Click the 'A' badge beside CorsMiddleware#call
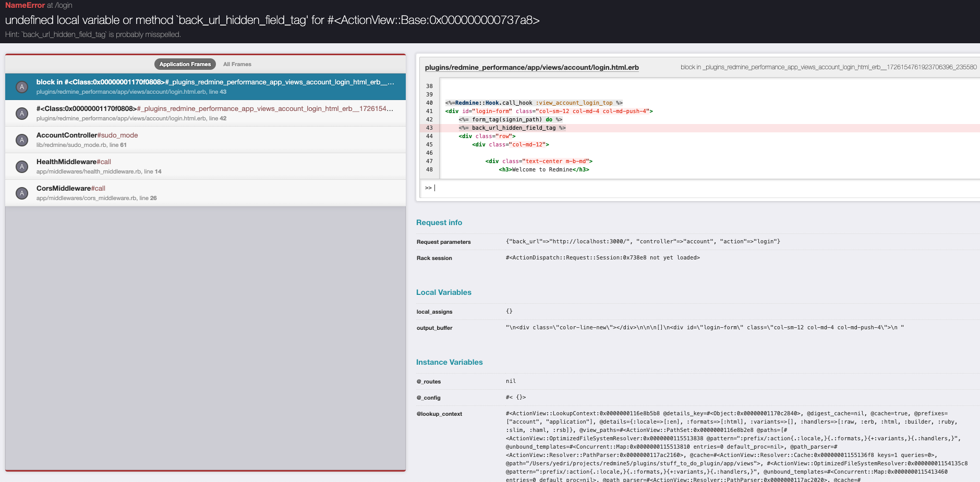 (22, 193)
